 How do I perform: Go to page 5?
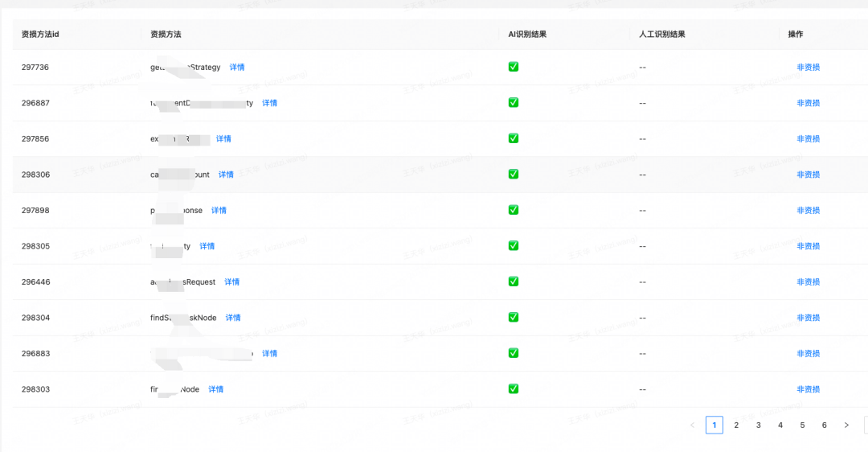[802, 425]
